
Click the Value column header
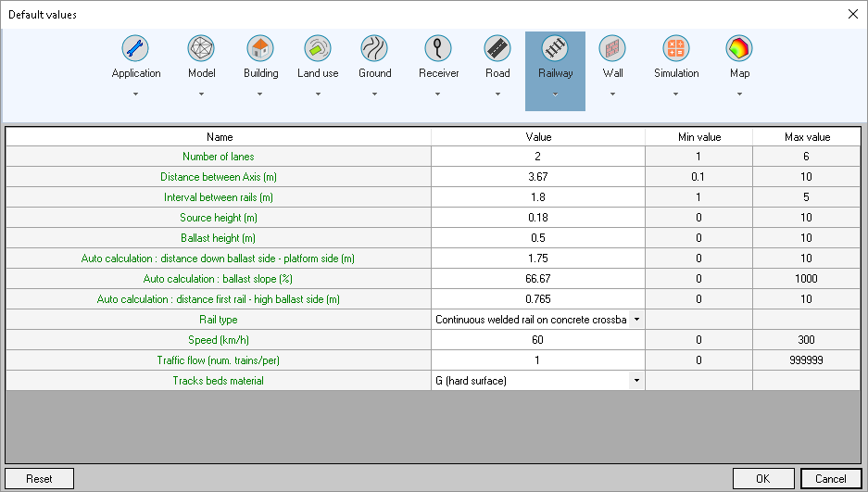[x=538, y=137]
